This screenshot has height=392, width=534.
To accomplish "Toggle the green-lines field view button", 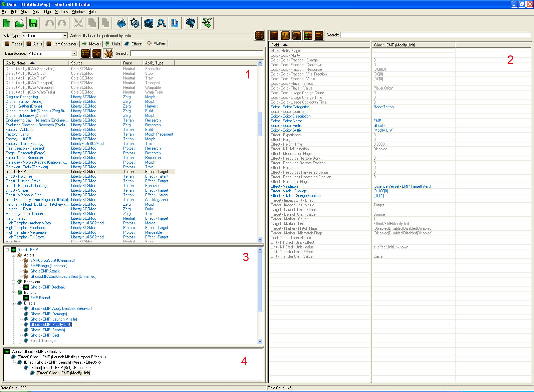I will pyautogui.click(x=308, y=35).
